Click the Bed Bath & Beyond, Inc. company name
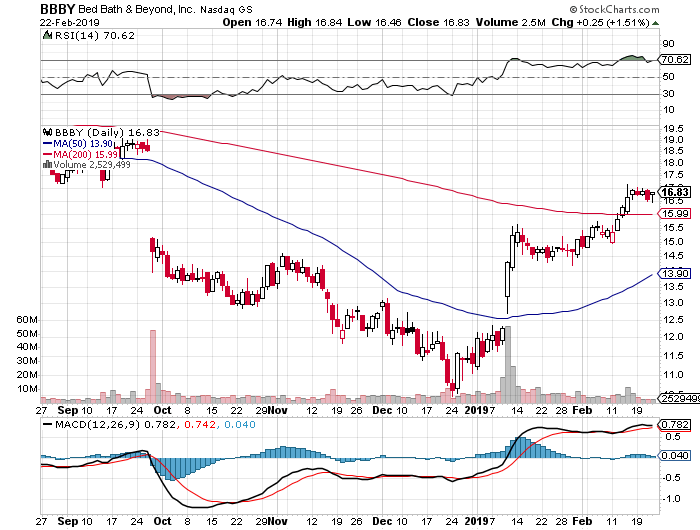The width and height of the screenshot is (700, 530). click(137, 9)
